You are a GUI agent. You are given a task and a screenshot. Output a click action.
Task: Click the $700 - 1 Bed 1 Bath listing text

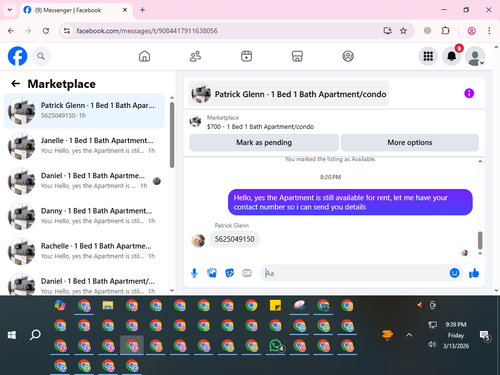point(260,127)
